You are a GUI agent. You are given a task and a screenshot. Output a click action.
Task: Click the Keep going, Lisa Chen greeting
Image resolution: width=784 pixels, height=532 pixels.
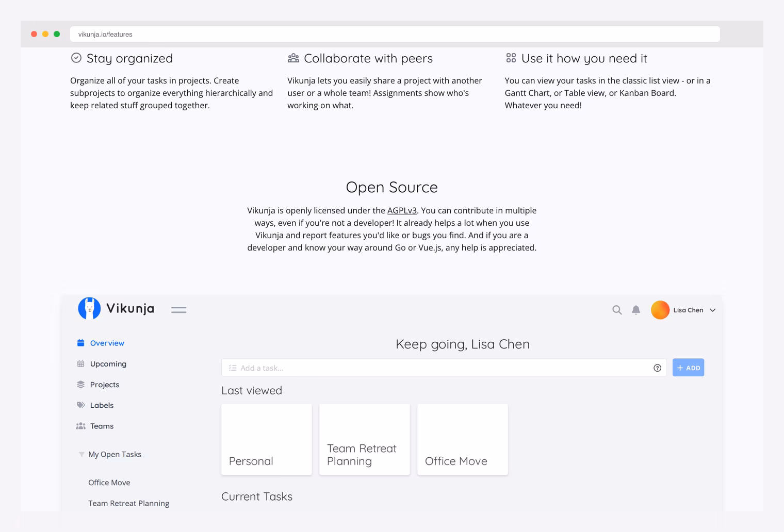pyautogui.click(x=463, y=344)
